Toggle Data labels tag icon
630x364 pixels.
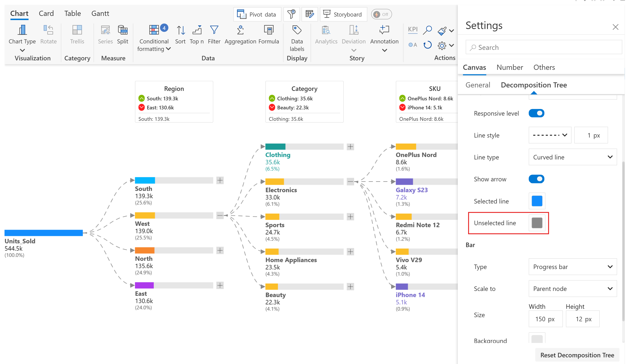coord(297,30)
